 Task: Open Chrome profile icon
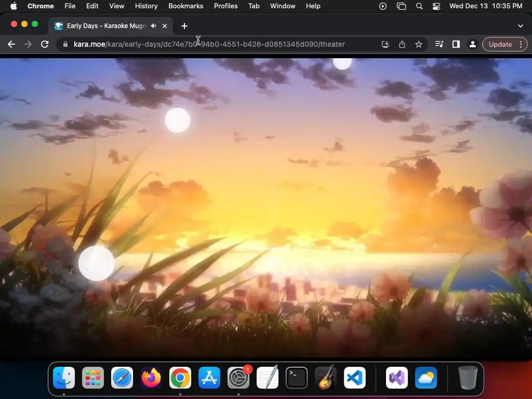pyautogui.click(x=472, y=44)
